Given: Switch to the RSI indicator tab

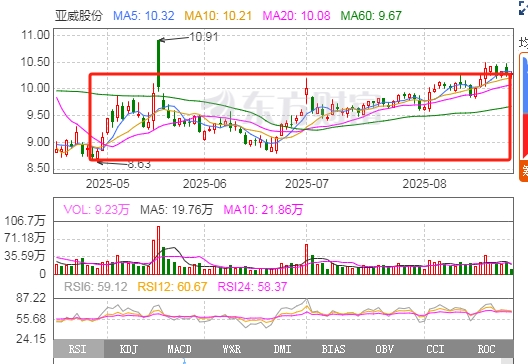Looking at the screenshot, I should point(78,349).
